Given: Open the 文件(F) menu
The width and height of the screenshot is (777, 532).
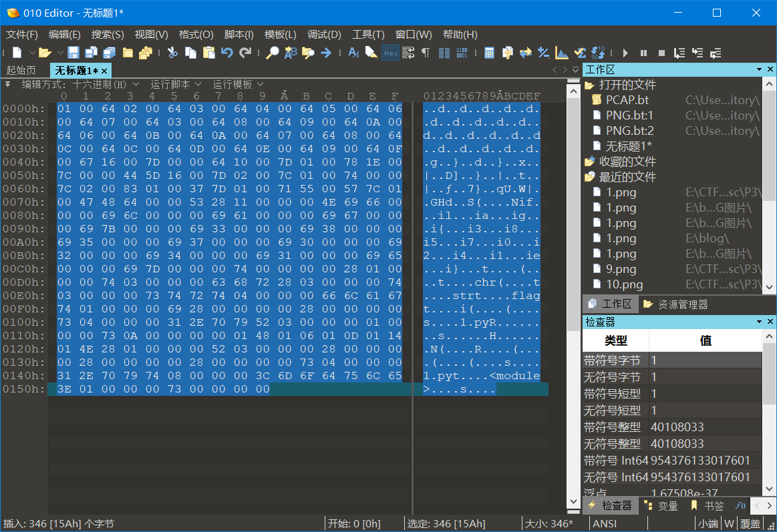Looking at the screenshot, I should (x=22, y=35).
